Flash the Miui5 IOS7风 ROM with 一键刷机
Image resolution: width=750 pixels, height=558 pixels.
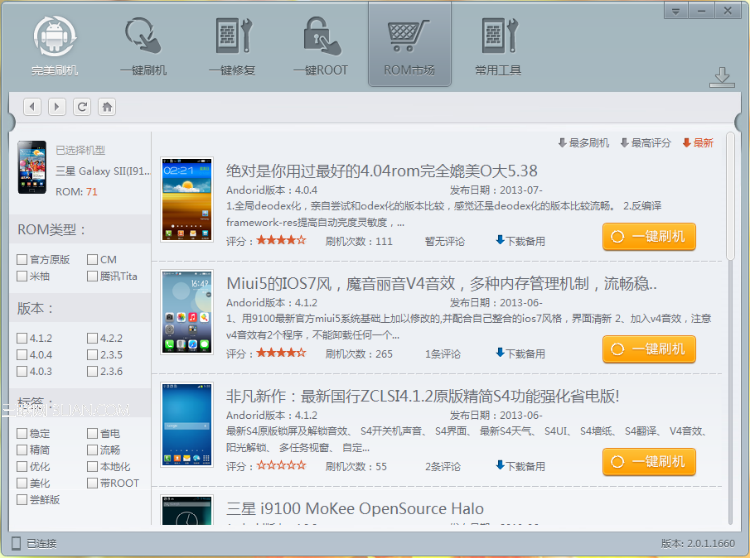649,349
